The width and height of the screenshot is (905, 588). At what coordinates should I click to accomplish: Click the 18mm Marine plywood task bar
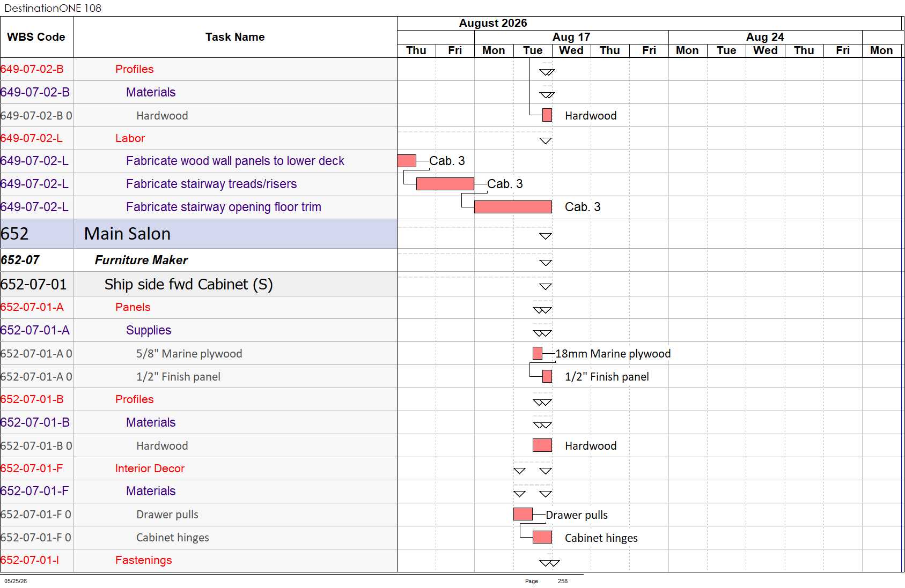point(538,353)
